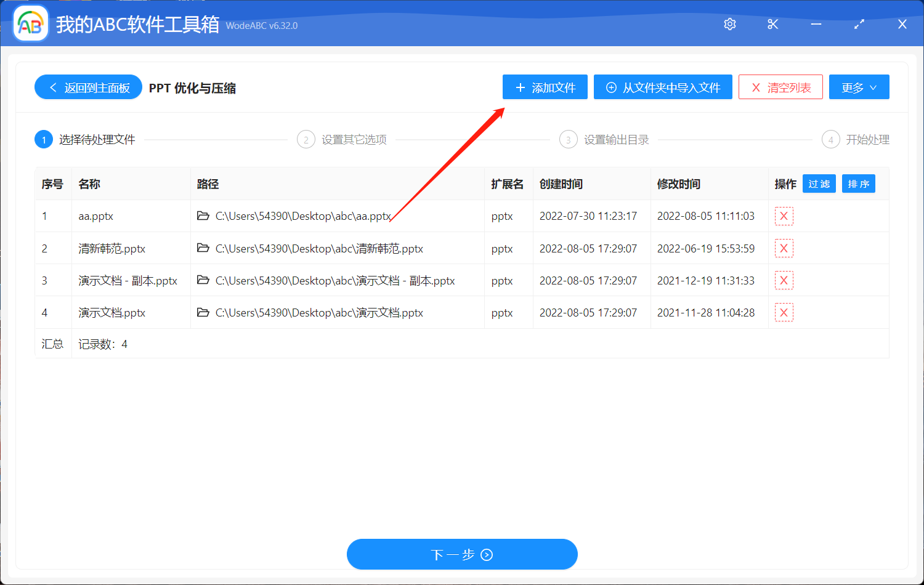
Task: Import files using 从文件夹中导入文件
Action: click(x=663, y=87)
